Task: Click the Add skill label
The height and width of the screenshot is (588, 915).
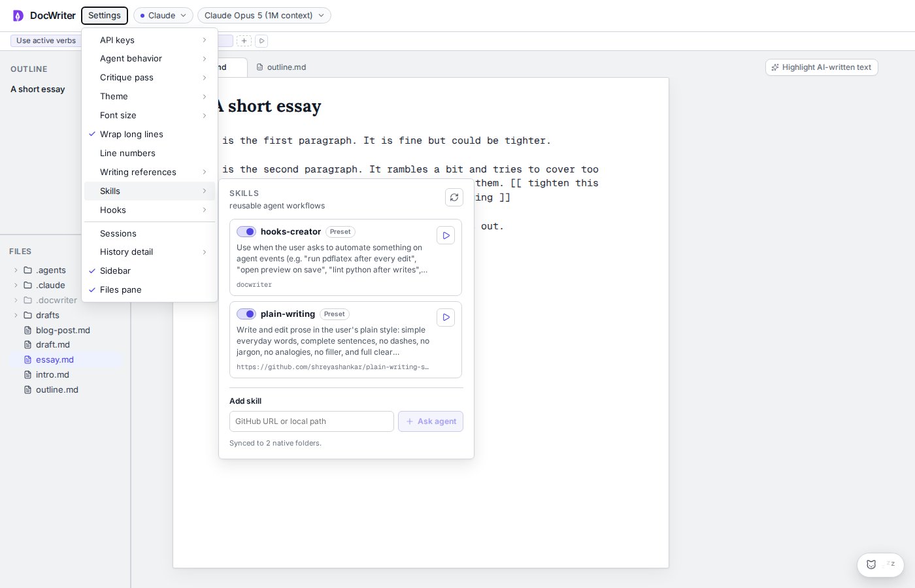Action: (x=245, y=401)
